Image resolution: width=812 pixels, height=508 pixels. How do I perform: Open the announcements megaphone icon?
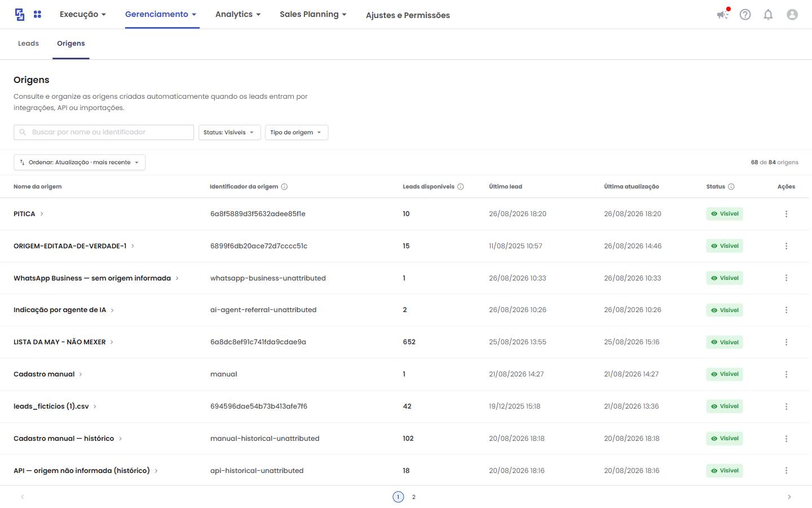tap(723, 14)
